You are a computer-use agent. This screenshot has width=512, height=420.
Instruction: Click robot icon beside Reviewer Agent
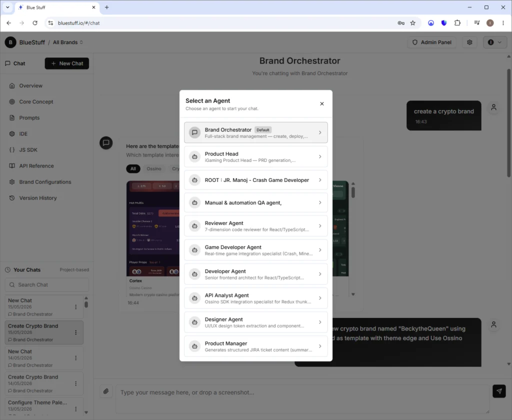[x=194, y=226]
